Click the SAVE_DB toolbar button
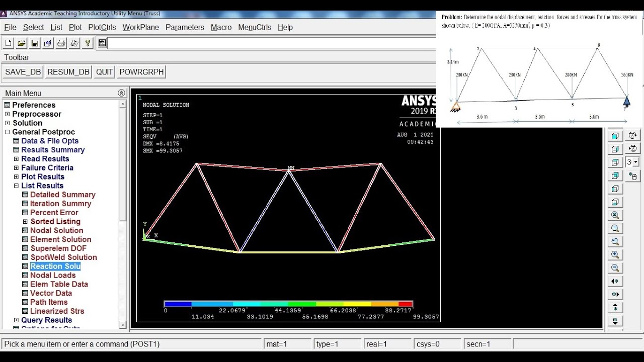The width and height of the screenshot is (644, 362). tap(23, 72)
